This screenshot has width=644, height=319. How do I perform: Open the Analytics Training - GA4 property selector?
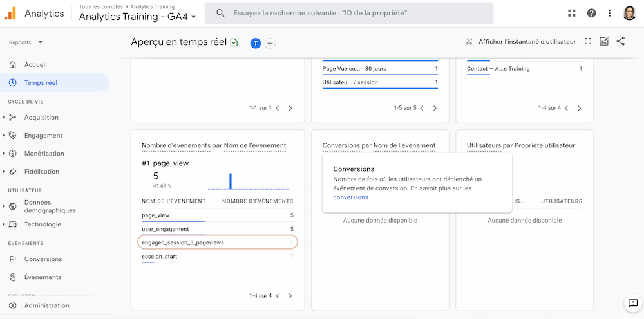(137, 17)
